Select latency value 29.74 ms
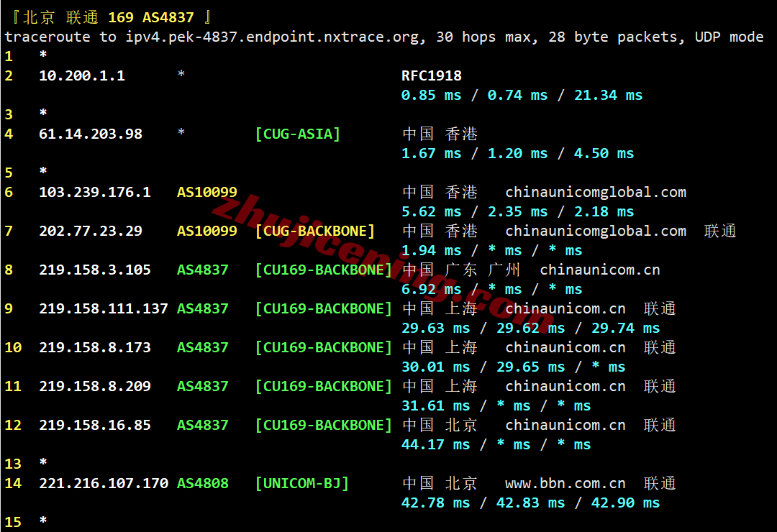The image size is (777, 532). (x=625, y=328)
